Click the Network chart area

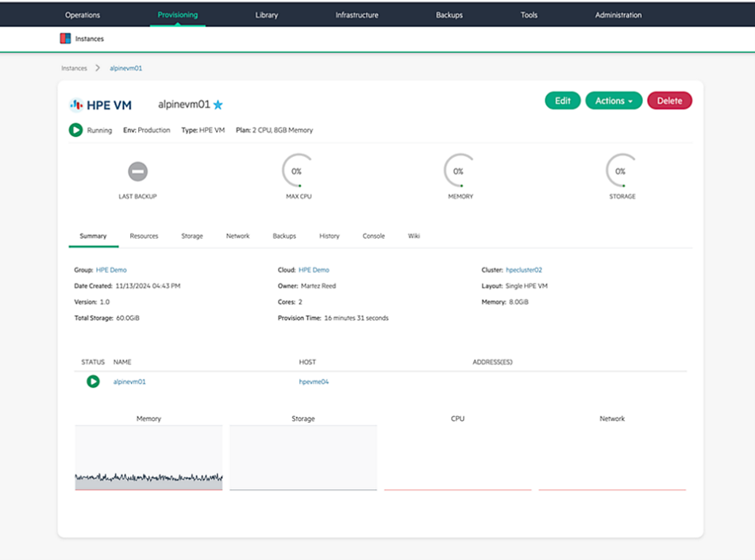pos(612,458)
